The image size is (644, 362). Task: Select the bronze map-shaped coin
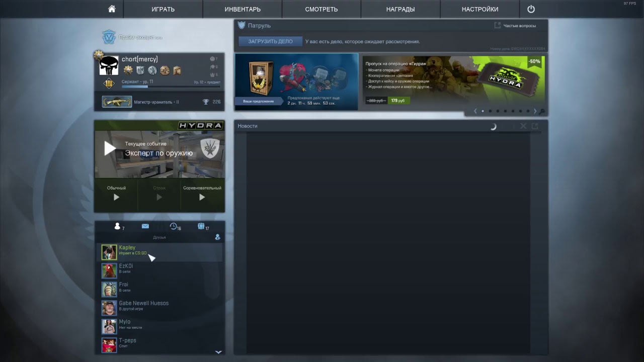177,70
